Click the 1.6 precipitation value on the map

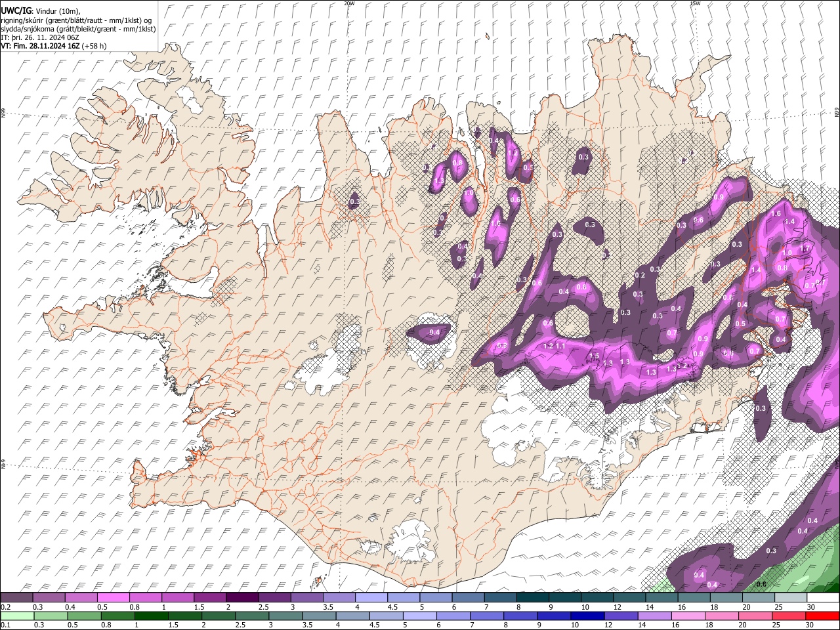(x=776, y=213)
